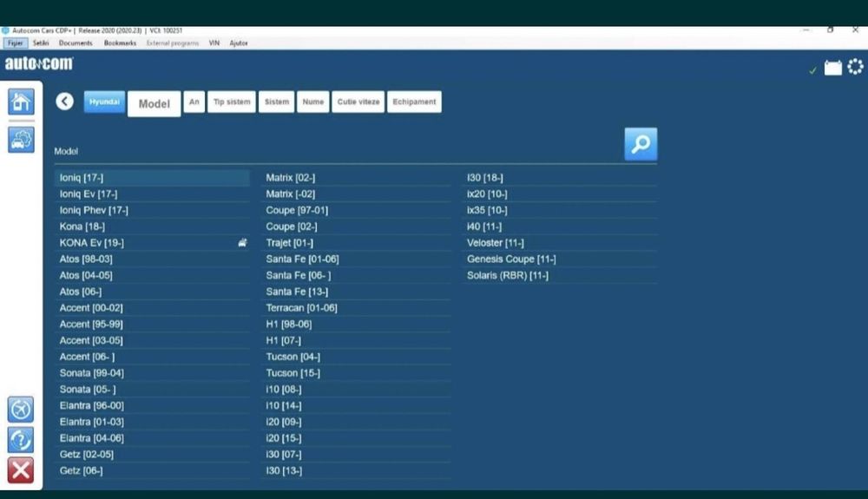Open the vehicle selection car icon
This screenshot has height=499, width=868.
click(21, 140)
